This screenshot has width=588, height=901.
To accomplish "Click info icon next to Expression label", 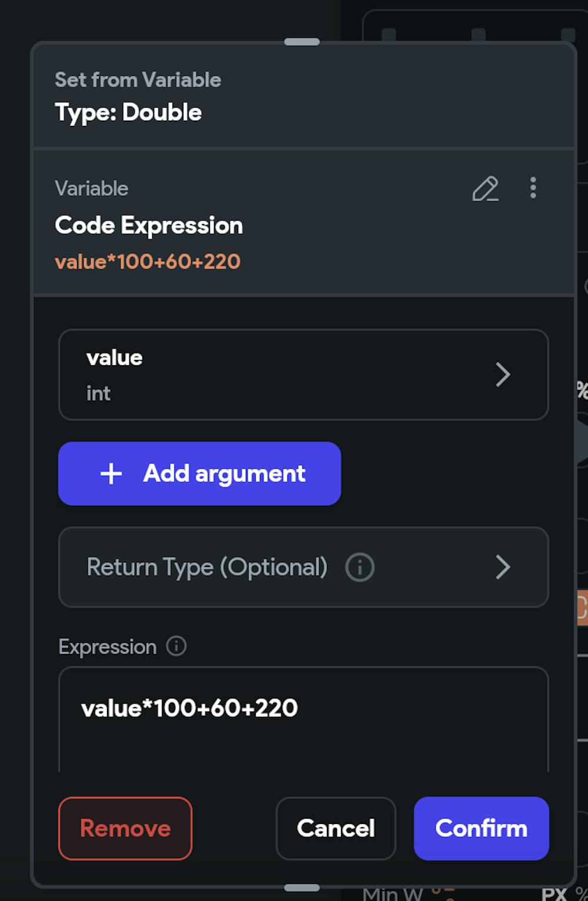I will coord(176,646).
